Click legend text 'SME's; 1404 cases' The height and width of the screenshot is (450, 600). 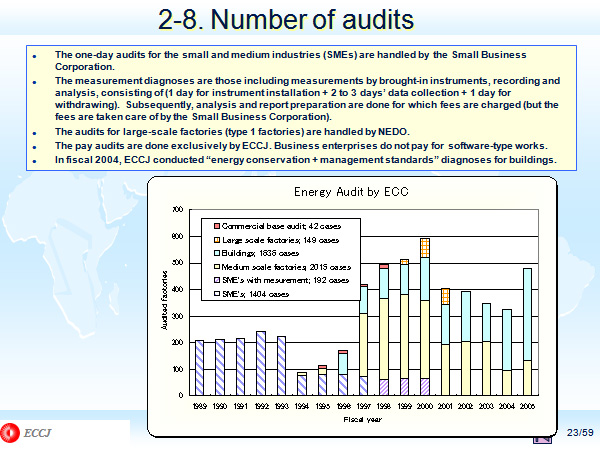[256, 294]
